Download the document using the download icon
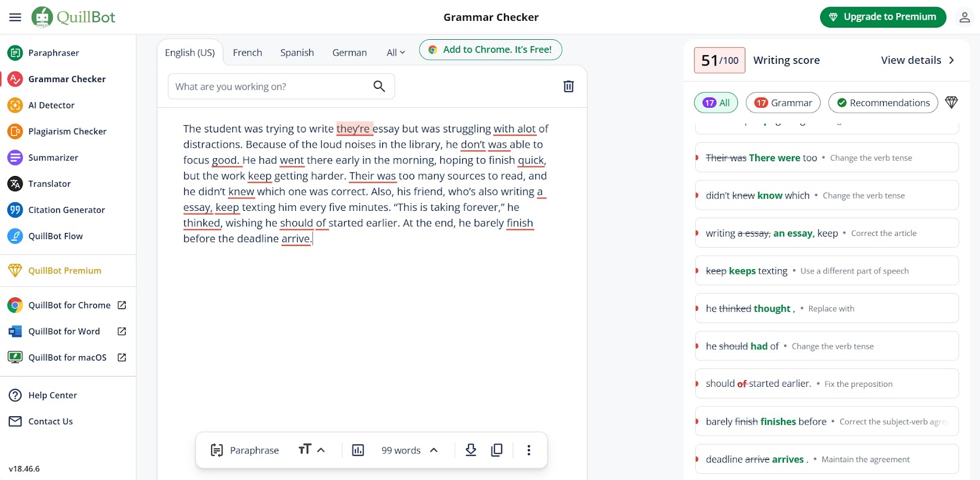The image size is (980, 480). pyautogui.click(x=471, y=451)
